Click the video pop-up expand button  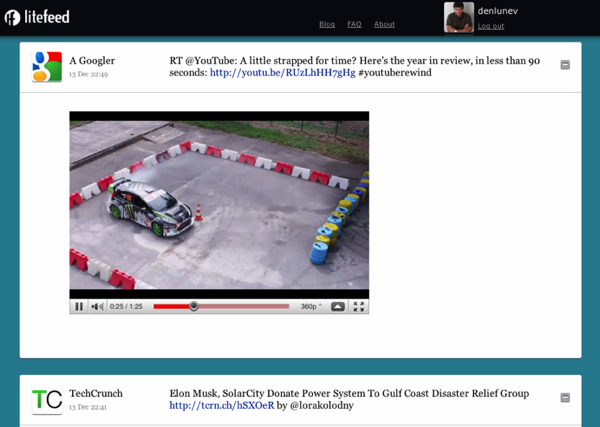(338, 307)
